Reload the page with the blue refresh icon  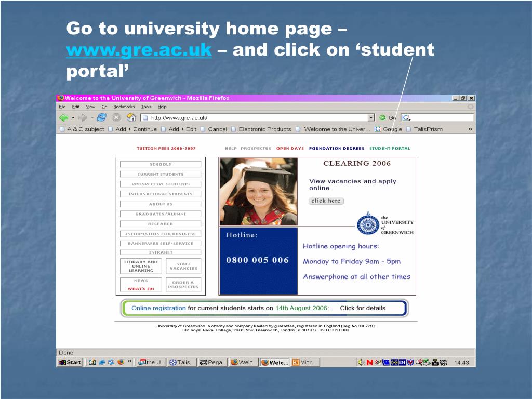click(101, 118)
